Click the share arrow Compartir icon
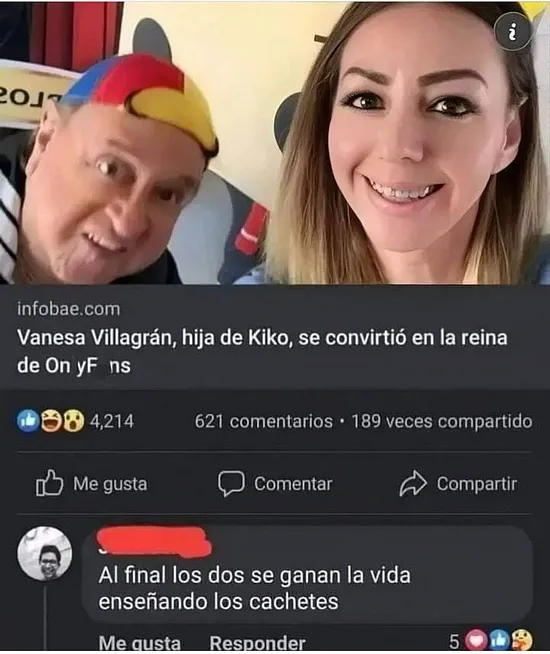This screenshot has width=550, height=654. tap(413, 483)
